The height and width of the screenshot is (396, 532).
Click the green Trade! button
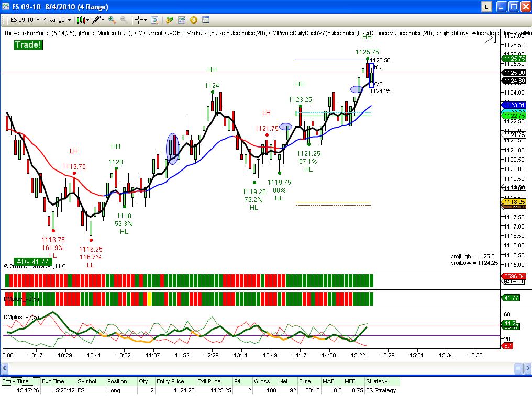click(28, 45)
